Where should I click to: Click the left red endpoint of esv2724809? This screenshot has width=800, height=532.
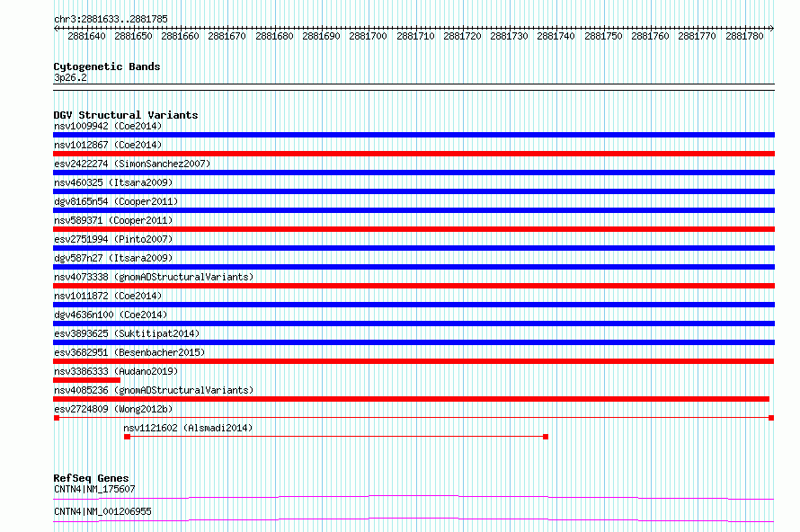coord(57,418)
